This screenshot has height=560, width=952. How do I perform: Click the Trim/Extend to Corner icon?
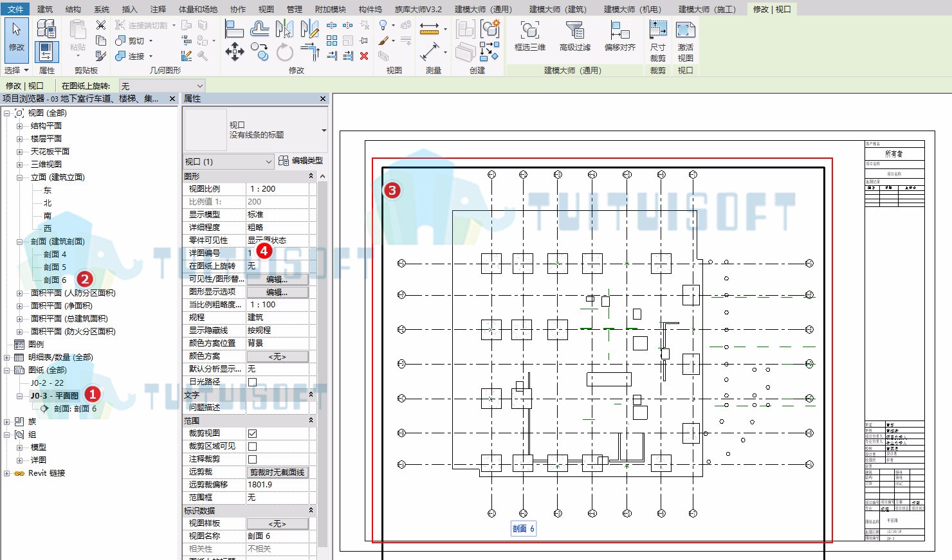[x=310, y=51]
